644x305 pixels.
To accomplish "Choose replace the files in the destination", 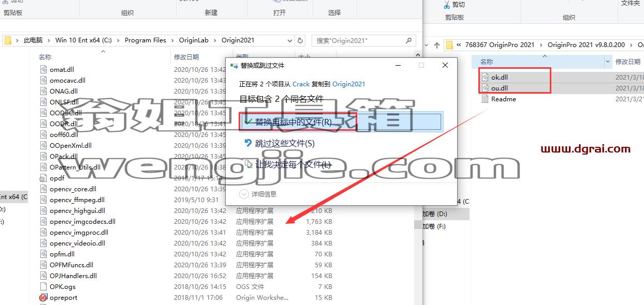I will pos(340,122).
